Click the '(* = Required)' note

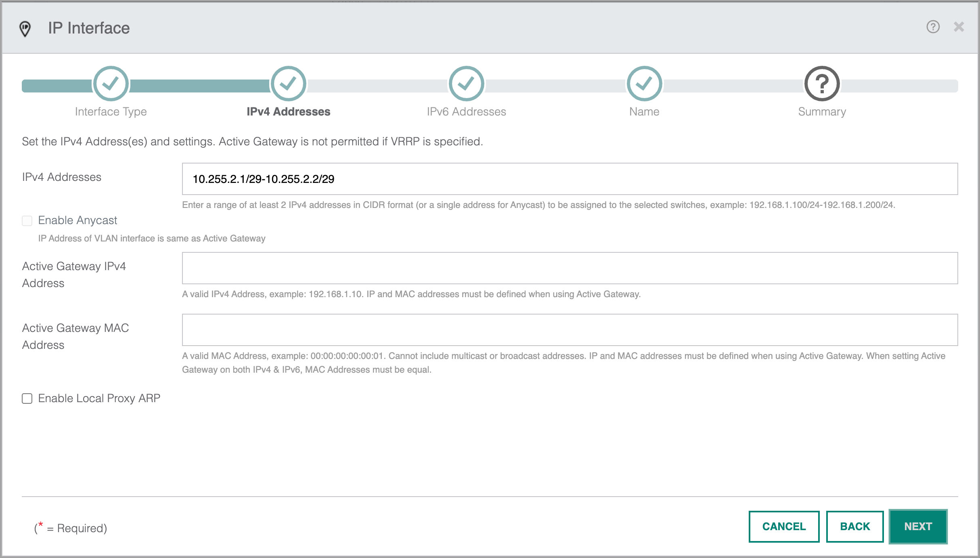pyautogui.click(x=71, y=527)
